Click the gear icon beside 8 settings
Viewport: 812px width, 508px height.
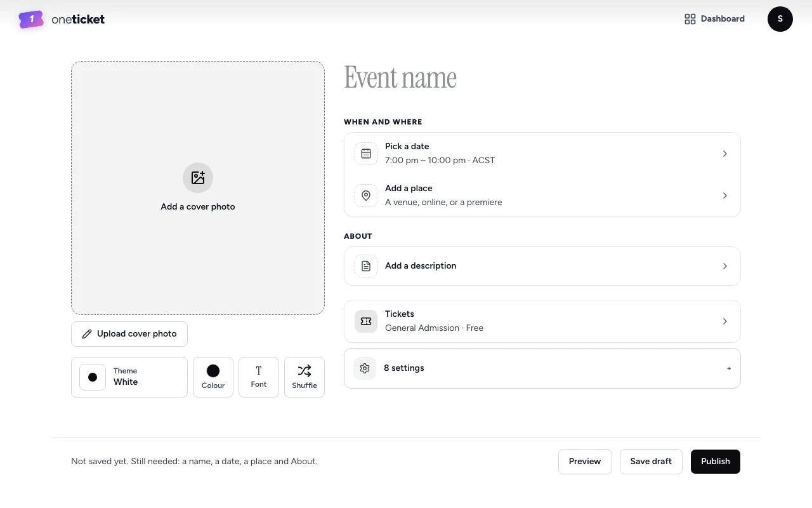[x=365, y=368]
